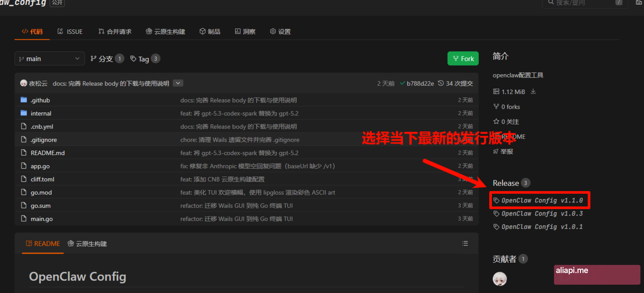Click the 夜松云 author name
Viewport: 644px width, 293px height.
38,83
